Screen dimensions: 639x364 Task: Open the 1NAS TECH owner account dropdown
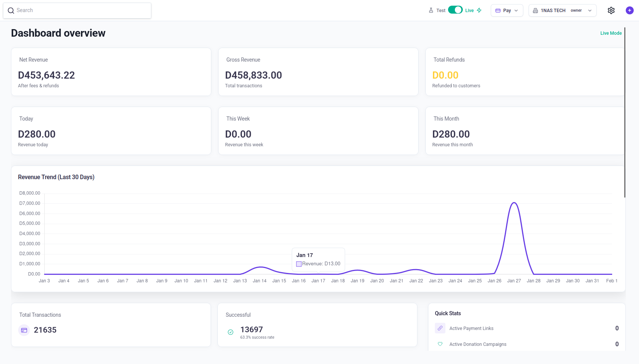562,10
